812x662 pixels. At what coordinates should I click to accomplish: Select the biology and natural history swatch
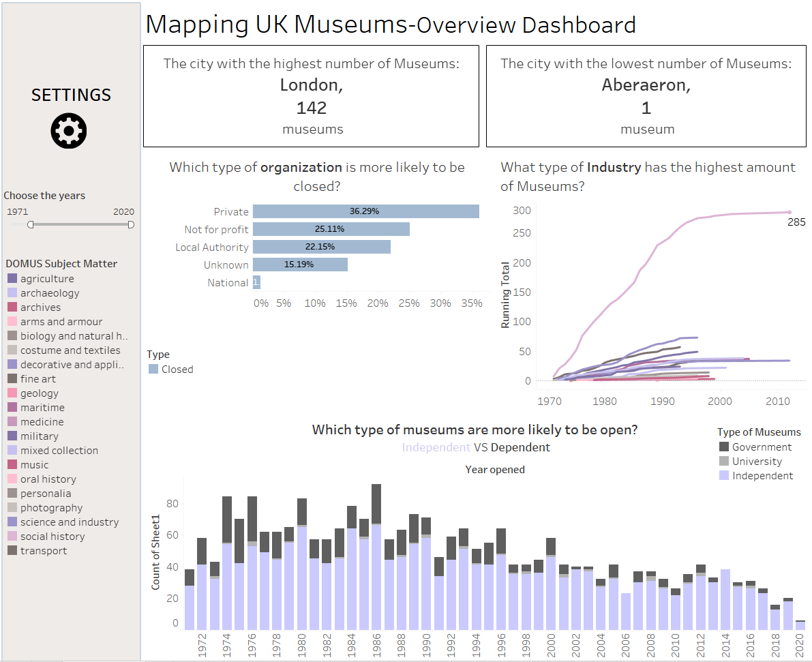[12, 335]
